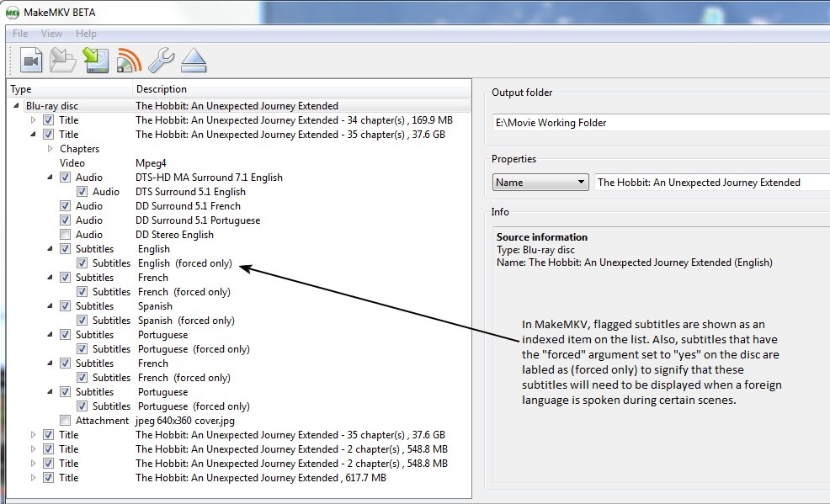830x504 pixels.
Task: Open Preferences with the wrench icon
Action: pos(162,61)
